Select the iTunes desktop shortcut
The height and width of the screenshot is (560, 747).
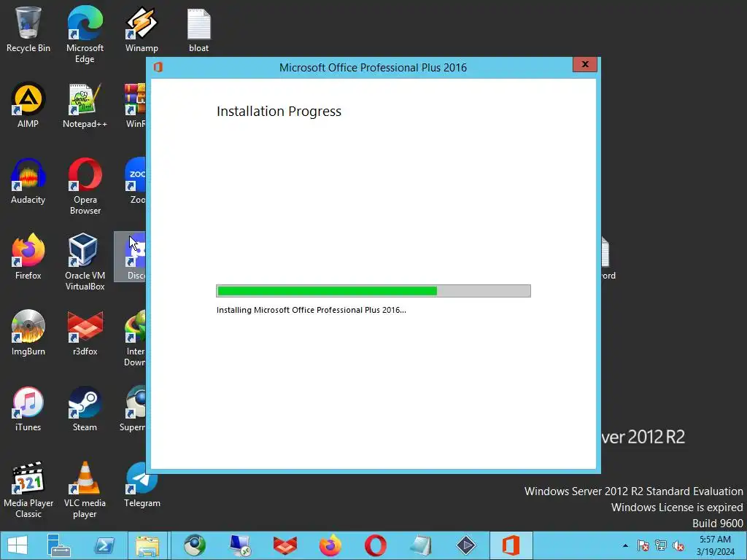pos(28,408)
